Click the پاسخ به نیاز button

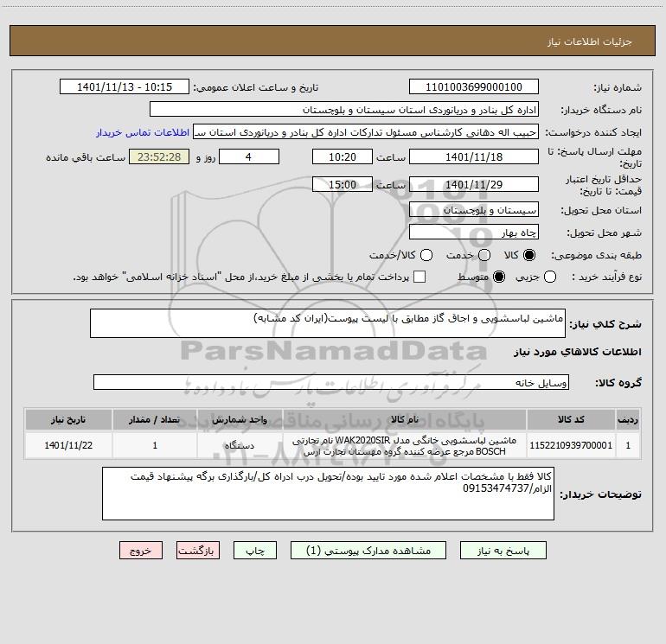pyautogui.click(x=503, y=551)
